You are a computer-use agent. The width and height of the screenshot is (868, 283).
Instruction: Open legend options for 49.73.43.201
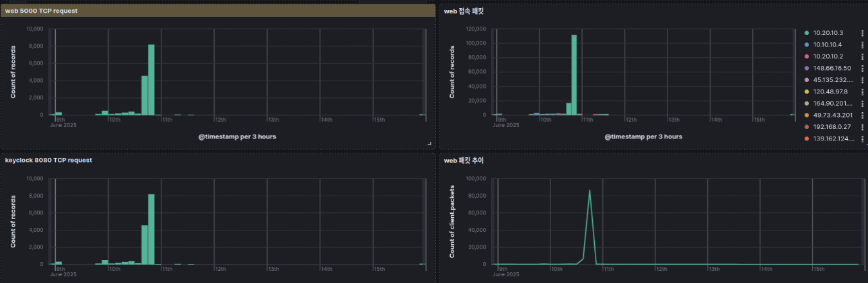click(862, 115)
